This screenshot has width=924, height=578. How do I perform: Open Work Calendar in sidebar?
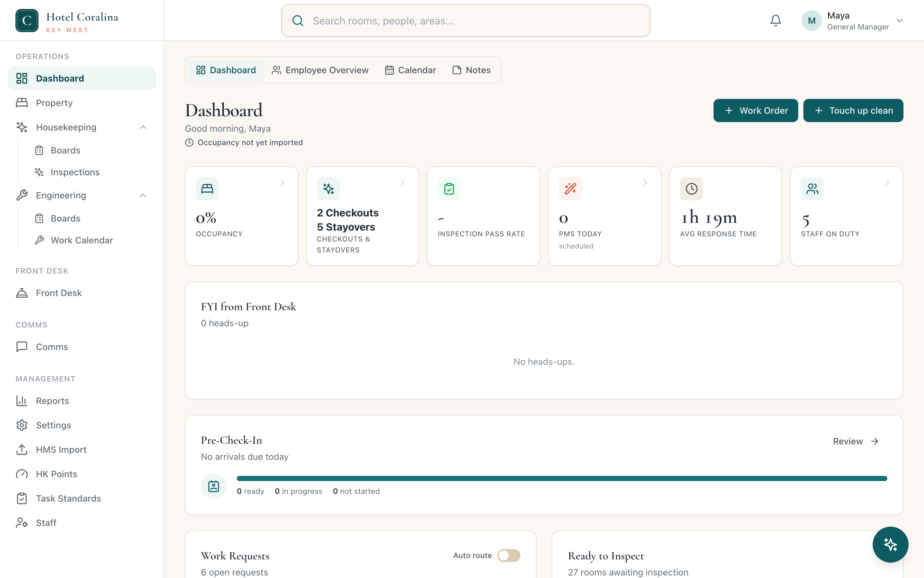82,240
